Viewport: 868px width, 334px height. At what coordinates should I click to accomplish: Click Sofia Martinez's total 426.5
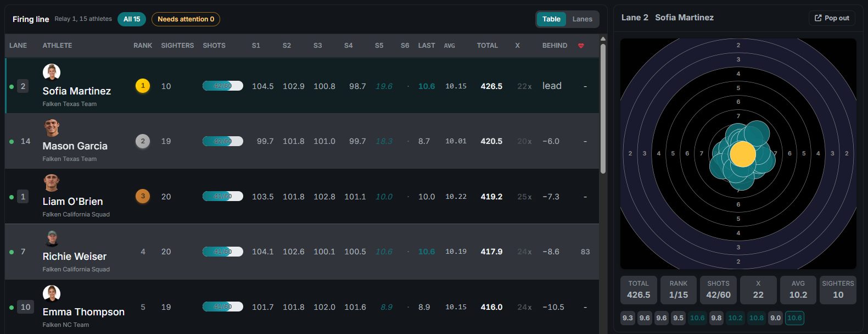[x=491, y=86]
